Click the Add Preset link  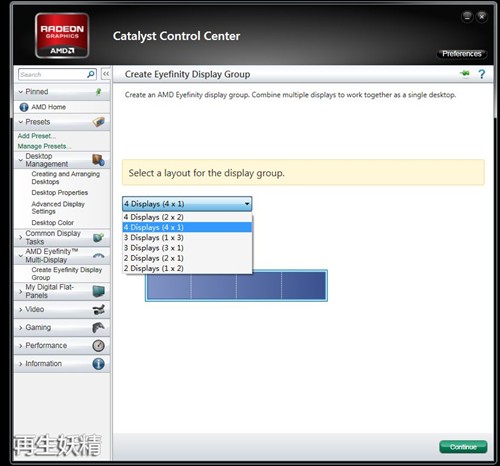point(37,136)
